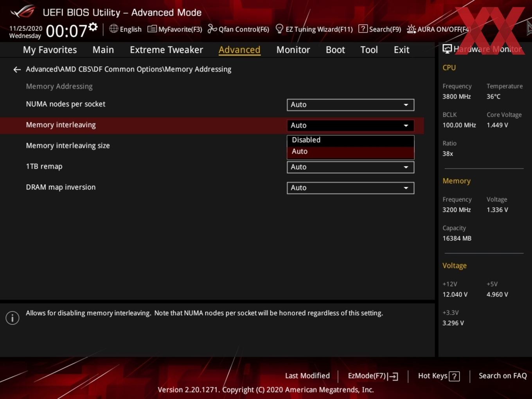The width and height of the screenshot is (532, 399).
Task: Select Memory interleaving size label
Action: click(x=68, y=146)
